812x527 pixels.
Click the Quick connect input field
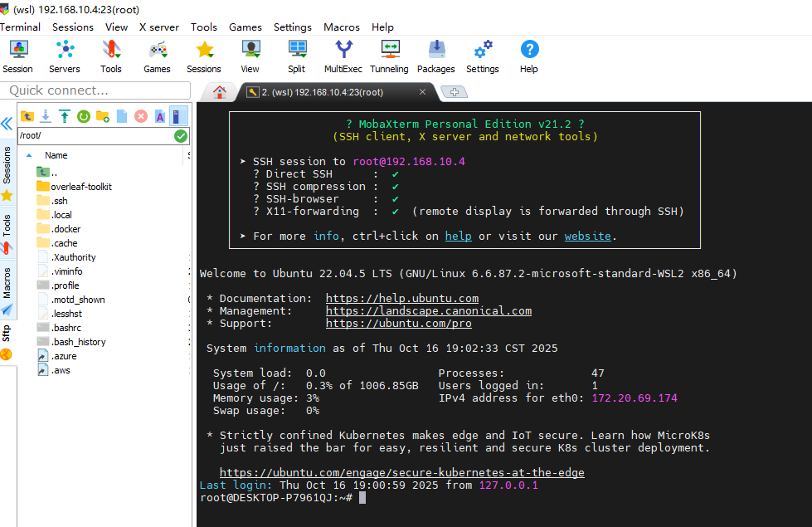coord(95,90)
